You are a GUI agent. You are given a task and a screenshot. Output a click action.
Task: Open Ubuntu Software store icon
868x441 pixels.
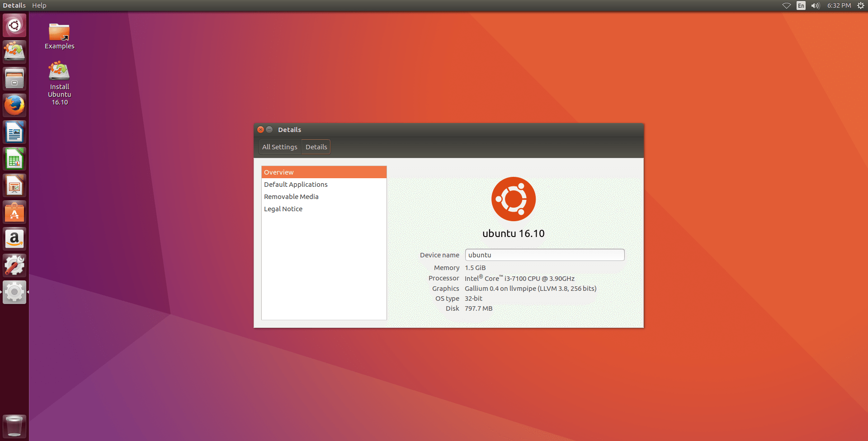pos(14,212)
